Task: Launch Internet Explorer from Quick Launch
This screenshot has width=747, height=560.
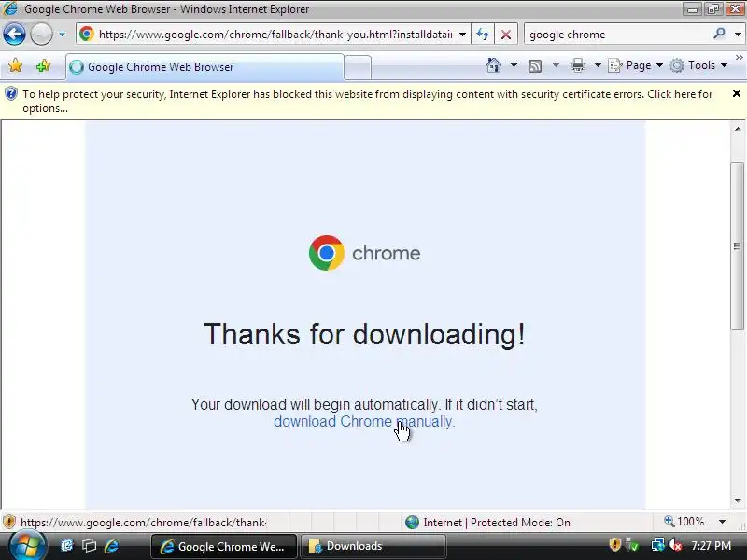Action: coord(112,546)
